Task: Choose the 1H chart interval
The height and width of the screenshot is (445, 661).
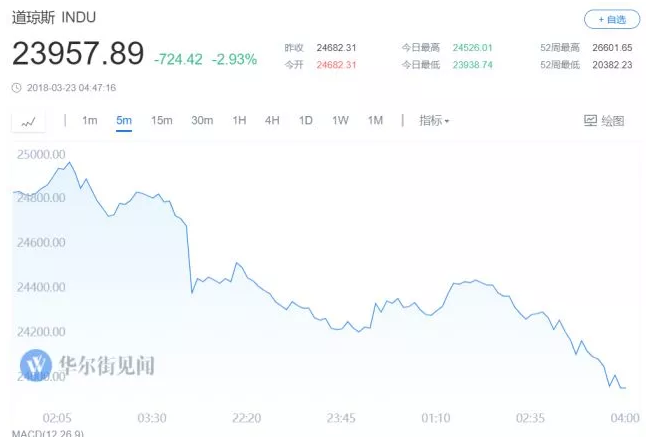Action: [x=239, y=121]
